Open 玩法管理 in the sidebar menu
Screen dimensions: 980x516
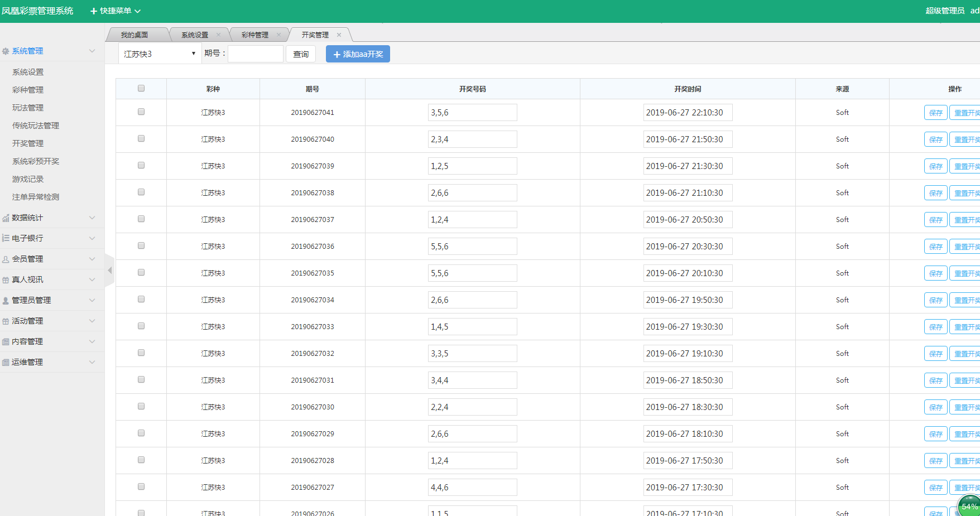click(28, 108)
